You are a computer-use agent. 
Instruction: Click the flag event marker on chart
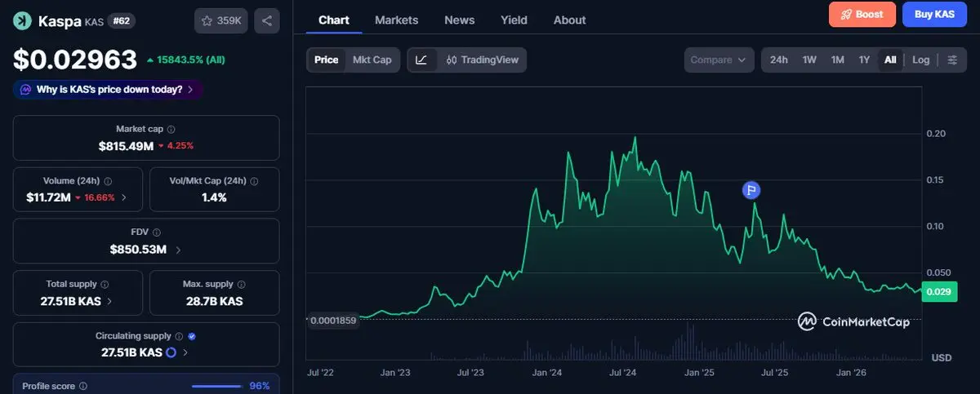751,190
